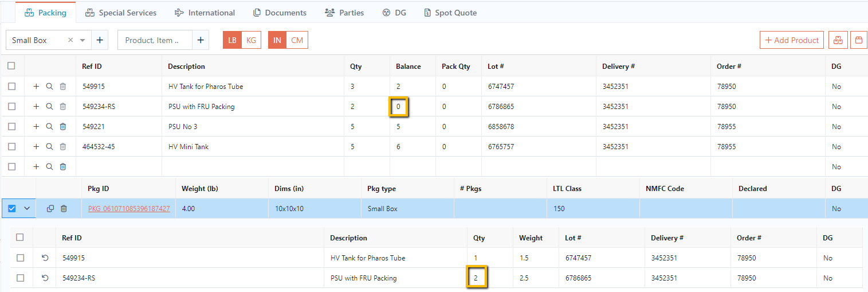868x292 pixels.
Task: Select IN dimension unit
Action: pyautogui.click(x=277, y=40)
